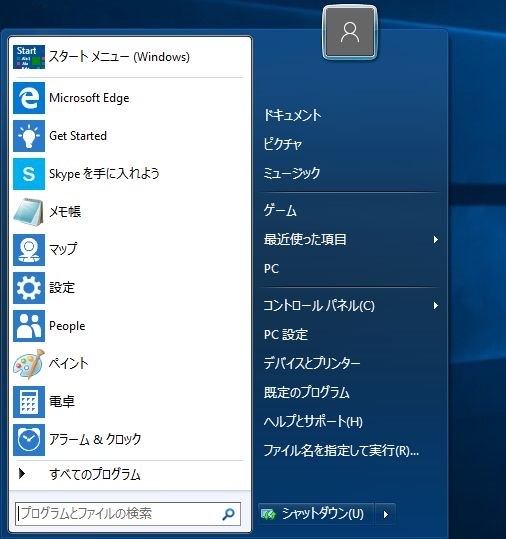Open the Microsoft Edge icon
506x539 pixels.
(29, 98)
